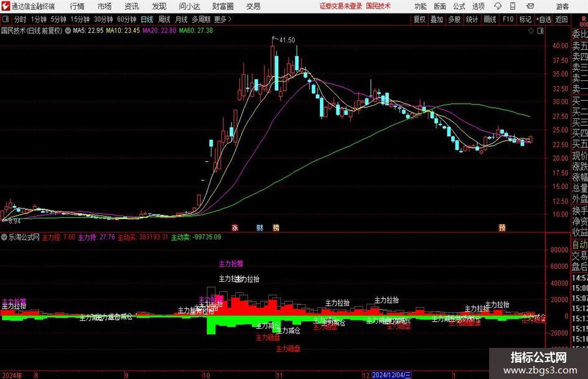The height and width of the screenshot is (379, 588).
Task: Click the MA20: 22.80 indicator label
Action: point(159,30)
